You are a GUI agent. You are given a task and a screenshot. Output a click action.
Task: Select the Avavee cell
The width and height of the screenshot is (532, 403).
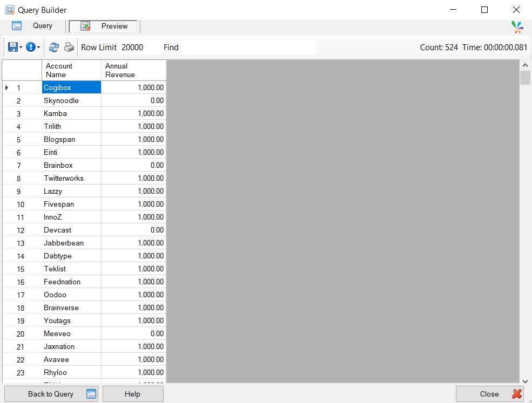(72, 359)
